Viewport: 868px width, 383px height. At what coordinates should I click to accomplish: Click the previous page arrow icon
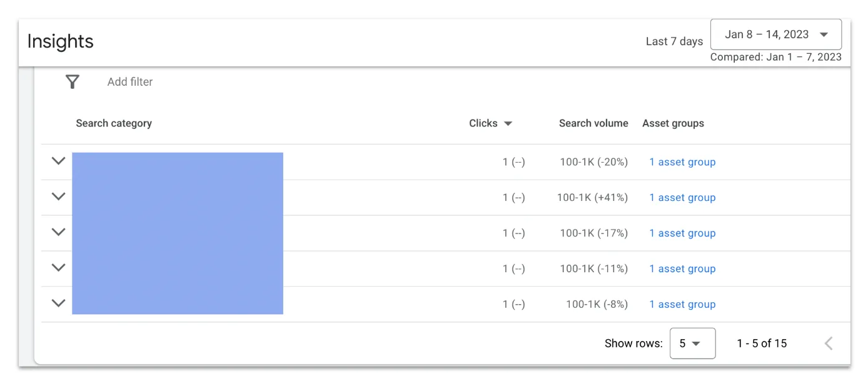coord(829,343)
